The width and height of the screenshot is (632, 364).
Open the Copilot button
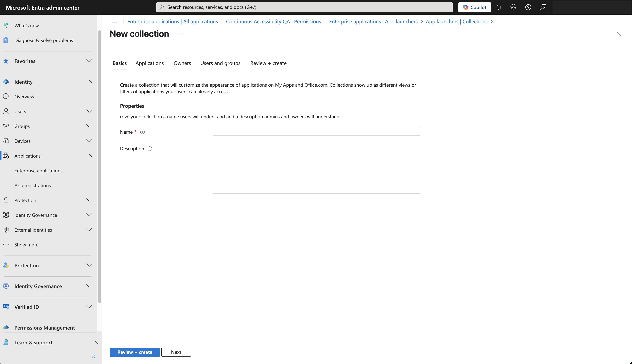pos(474,7)
